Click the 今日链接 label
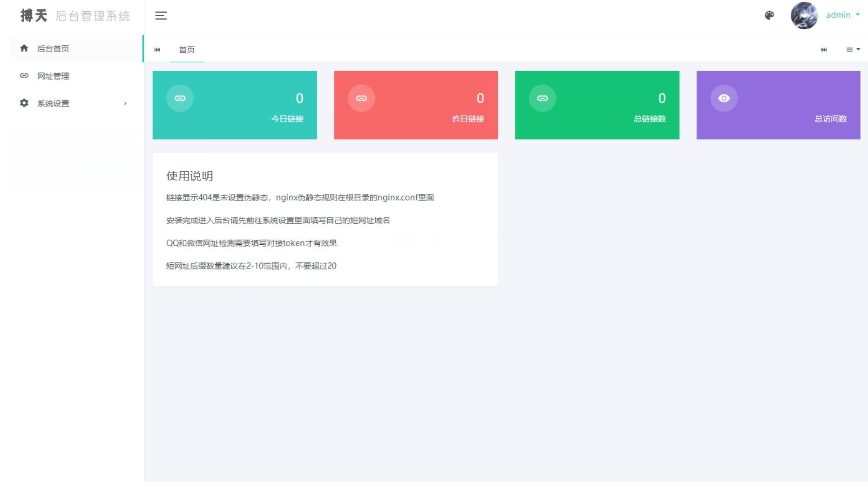Viewport: 868px width, 489px height. point(287,119)
